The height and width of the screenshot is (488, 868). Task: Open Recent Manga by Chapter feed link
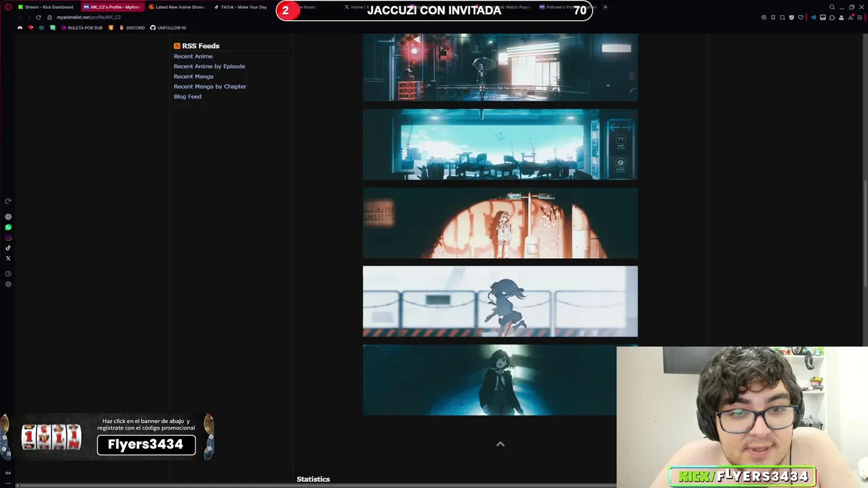[x=210, y=87]
